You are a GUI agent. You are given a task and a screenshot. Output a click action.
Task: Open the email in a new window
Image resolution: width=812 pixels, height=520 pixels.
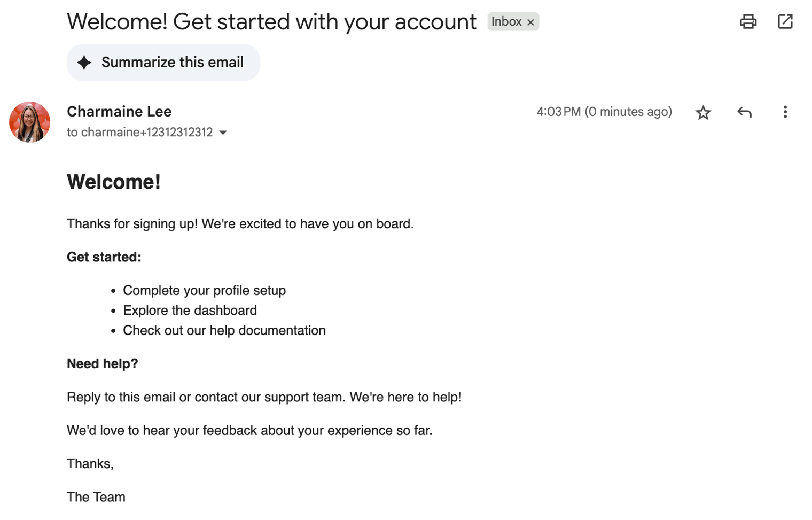click(x=785, y=21)
